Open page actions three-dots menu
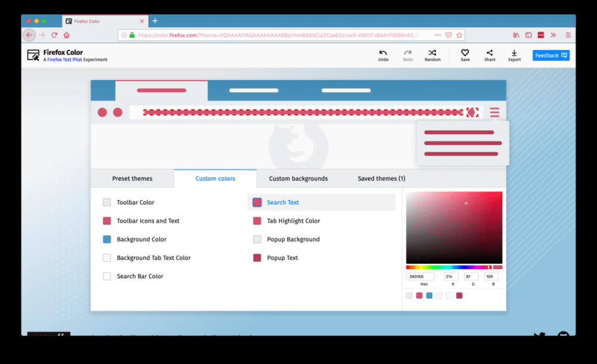The height and width of the screenshot is (364, 597). pos(438,35)
